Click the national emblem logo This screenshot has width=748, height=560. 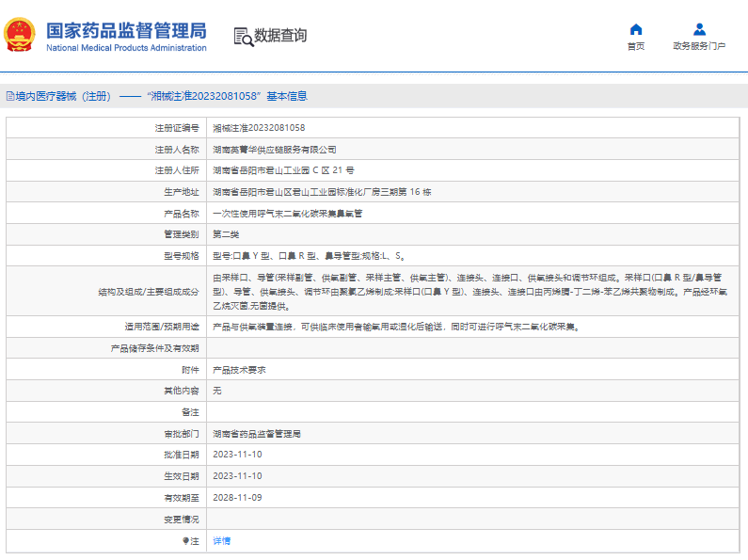tap(20, 35)
